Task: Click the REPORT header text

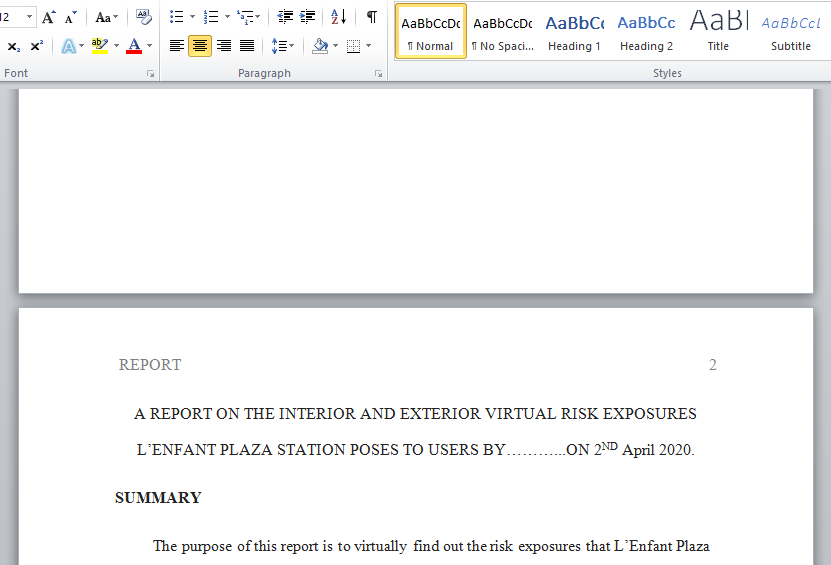Action: (x=150, y=365)
